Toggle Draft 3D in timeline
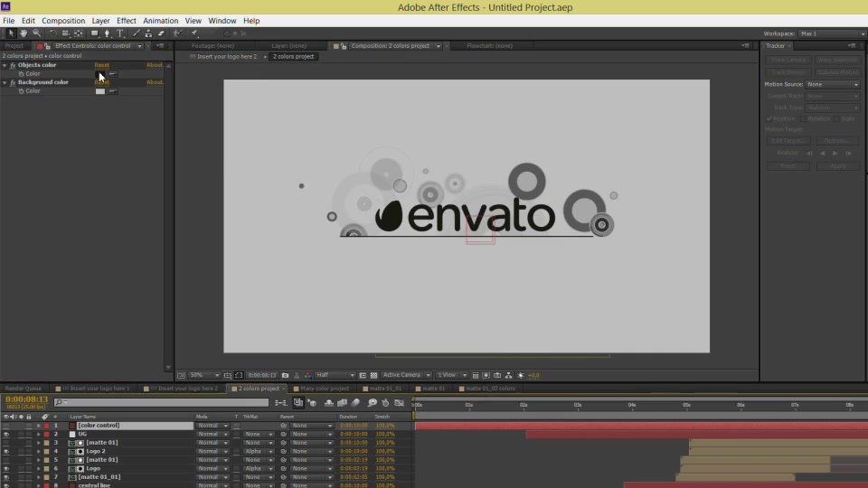 tap(312, 403)
